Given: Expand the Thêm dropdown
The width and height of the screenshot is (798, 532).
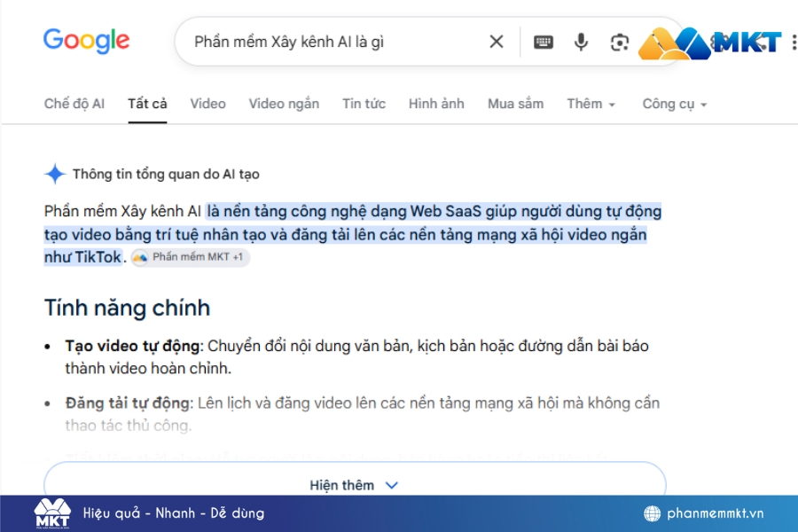Looking at the screenshot, I should coord(591,104).
